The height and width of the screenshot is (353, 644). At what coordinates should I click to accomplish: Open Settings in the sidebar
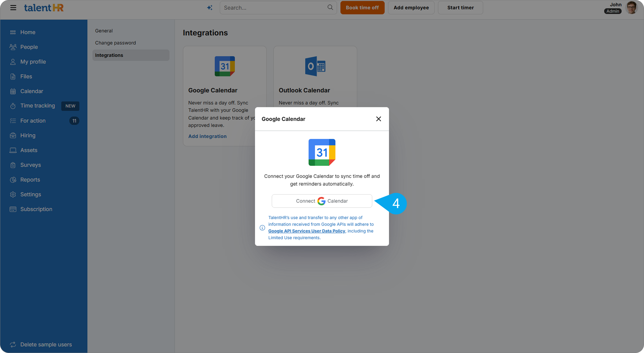click(30, 194)
